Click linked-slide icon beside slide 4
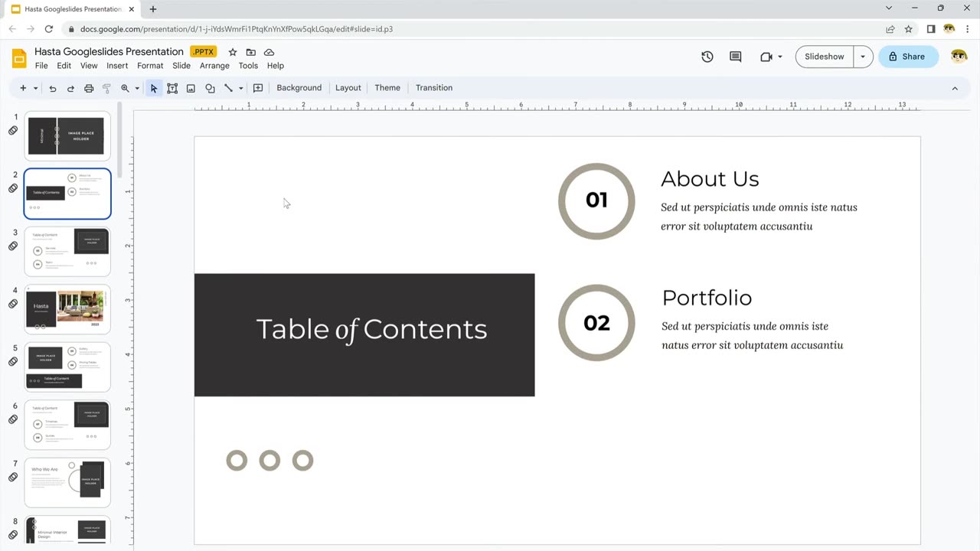Screen dimensions: 980x551 13,304
